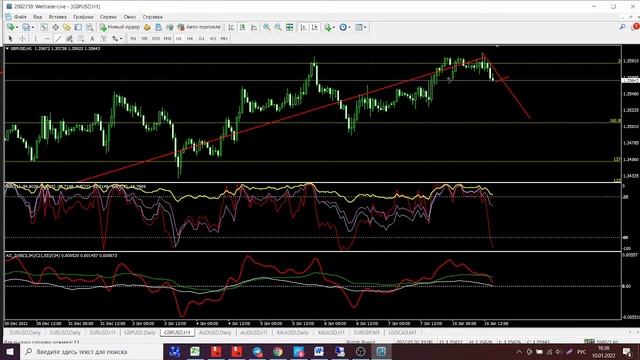640x360 pixels.
Task: Click the tile windows grid icon
Action: click(x=289, y=27)
